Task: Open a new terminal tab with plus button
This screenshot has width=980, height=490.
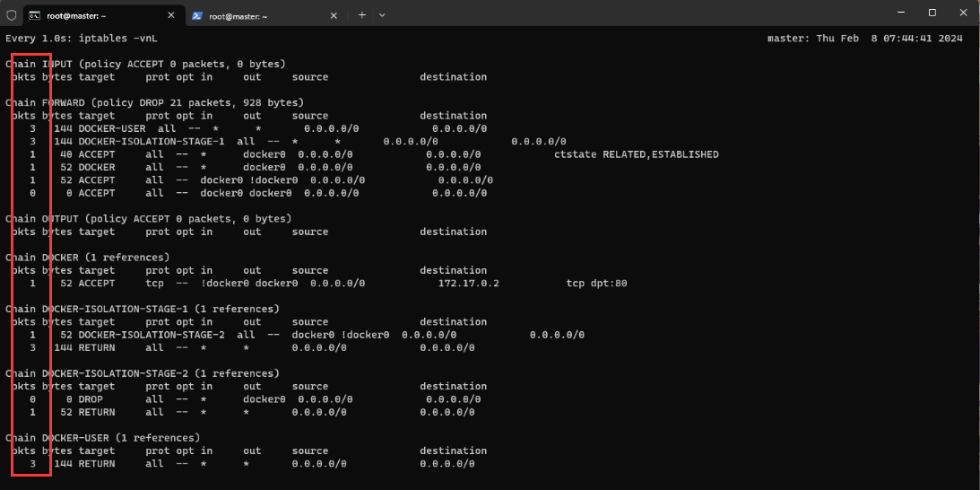Action: (x=362, y=15)
